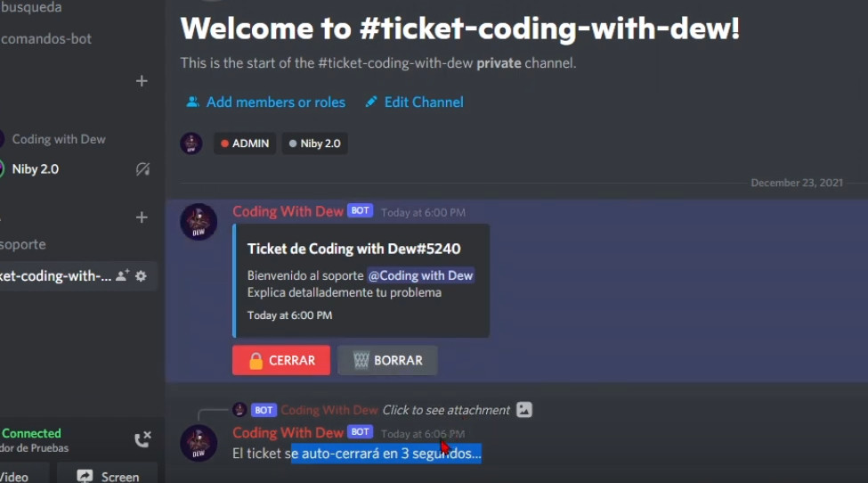Select the Niby 2.0 role chip
This screenshot has height=483, width=868.
click(315, 143)
